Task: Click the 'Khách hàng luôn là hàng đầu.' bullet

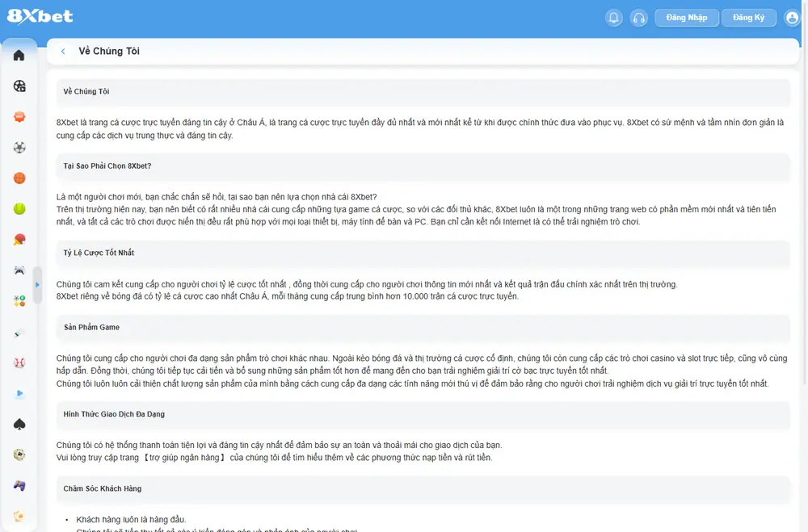Action: coord(131,520)
